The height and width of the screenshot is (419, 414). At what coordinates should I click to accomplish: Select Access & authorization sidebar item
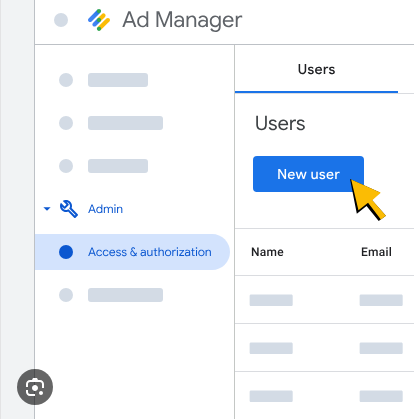pos(132,252)
